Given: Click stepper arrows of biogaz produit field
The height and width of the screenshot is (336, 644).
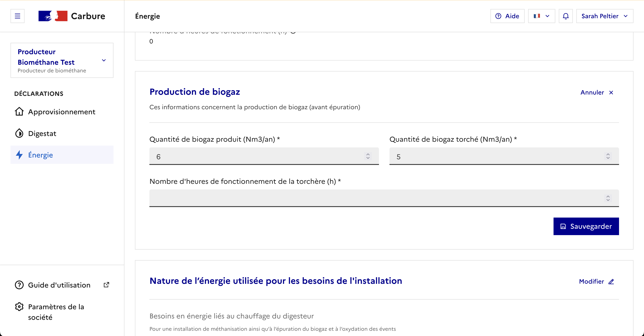Looking at the screenshot, I should pos(368,156).
